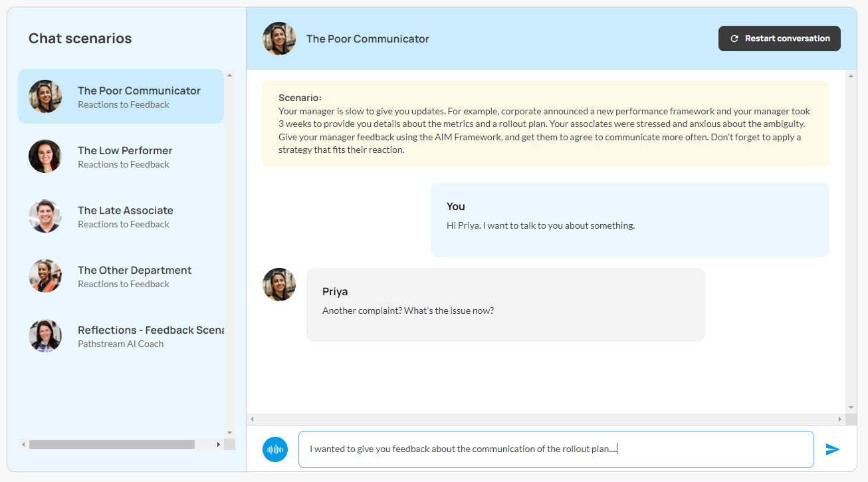Click chat area scroll down arrow
868x482 pixels.
coord(851,408)
